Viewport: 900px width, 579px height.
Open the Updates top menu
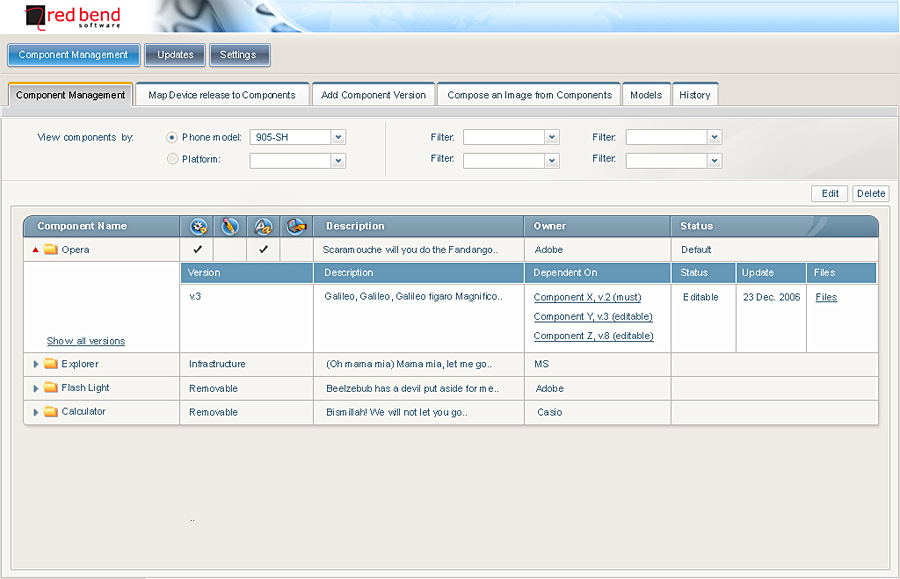coord(175,55)
